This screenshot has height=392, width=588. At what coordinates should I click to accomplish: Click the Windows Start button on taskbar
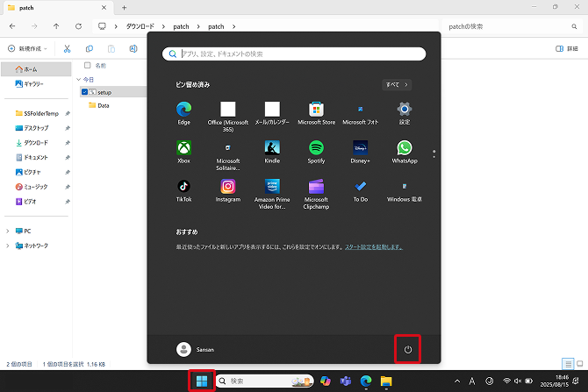(x=202, y=381)
